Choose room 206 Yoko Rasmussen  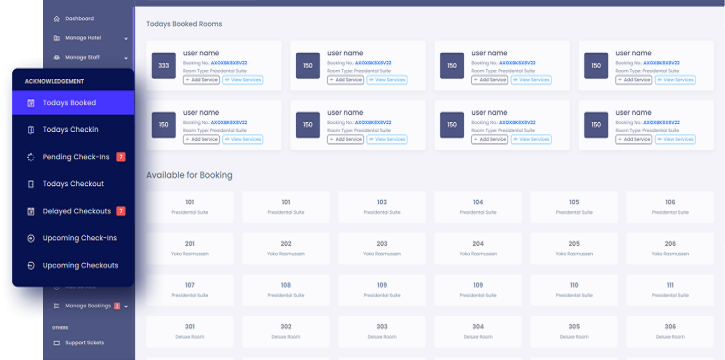tap(670, 249)
